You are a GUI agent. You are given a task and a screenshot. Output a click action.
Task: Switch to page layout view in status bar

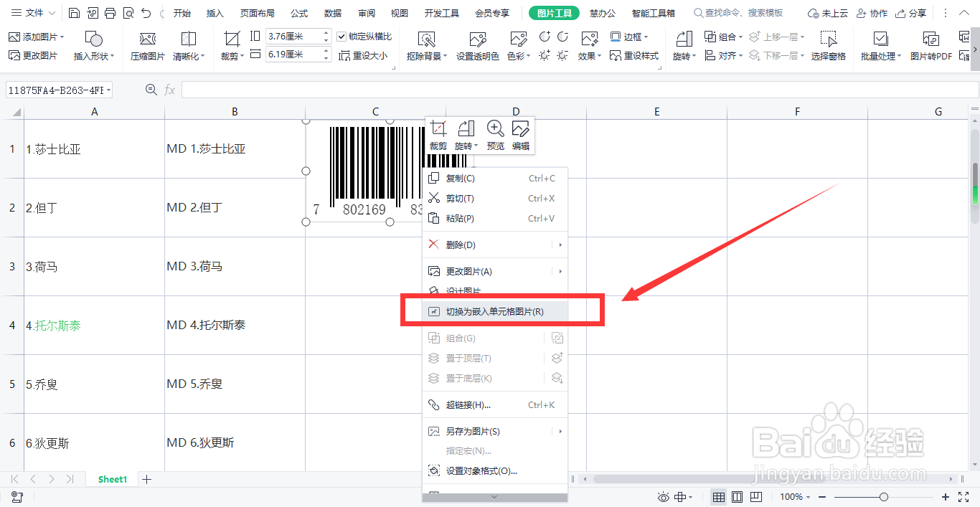point(738,497)
